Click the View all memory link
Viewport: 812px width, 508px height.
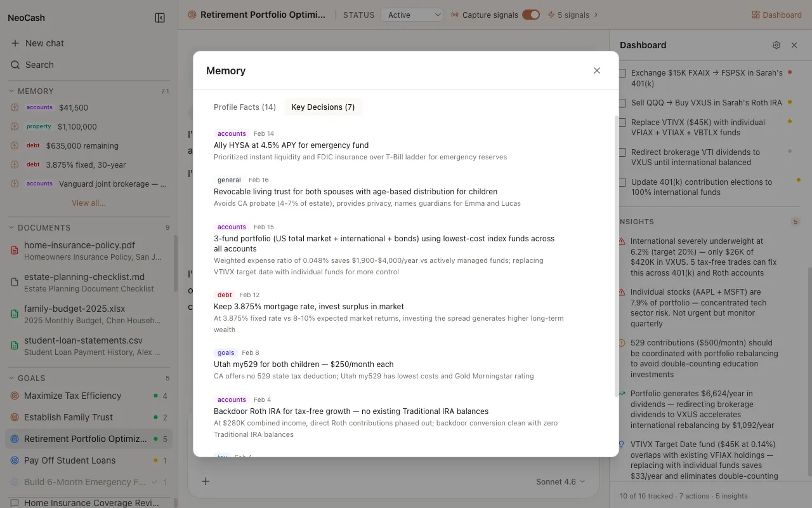click(88, 203)
